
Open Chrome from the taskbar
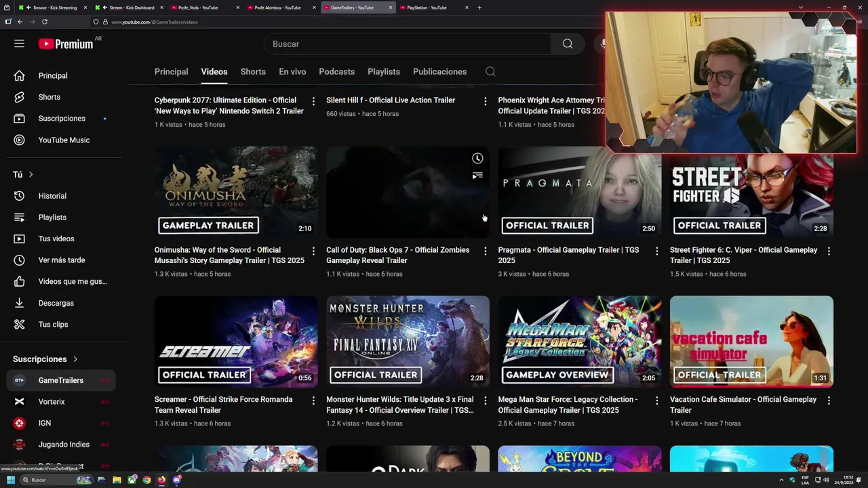pyautogui.click(x=146, y=480)
